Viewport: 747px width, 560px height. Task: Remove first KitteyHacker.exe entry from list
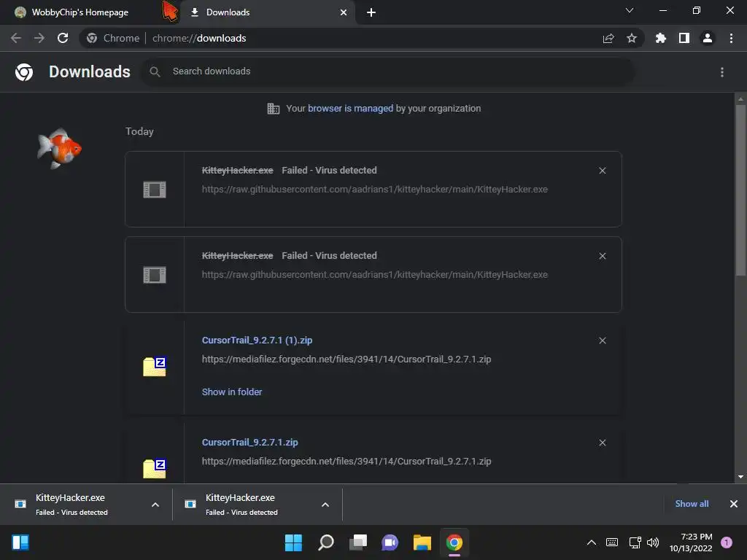coord(602,171)
